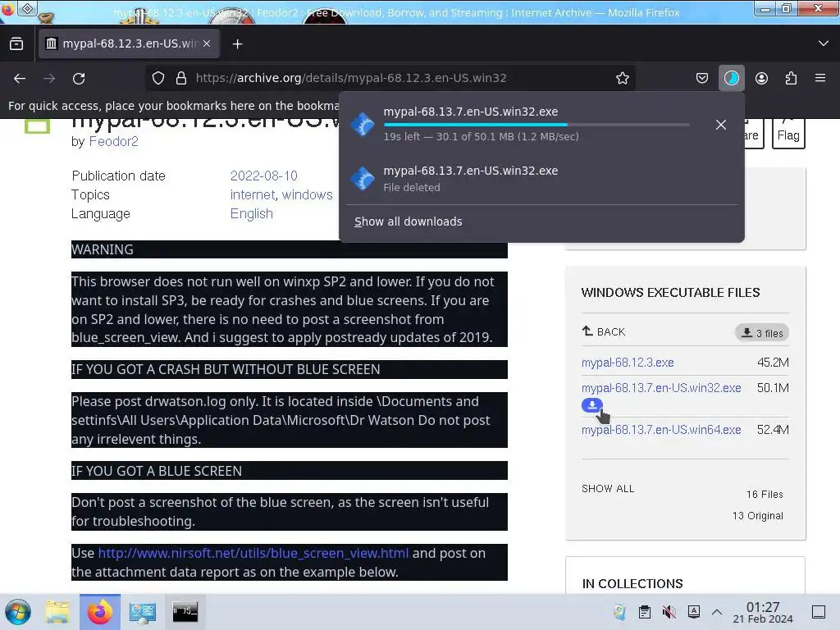Save page to Pocket icon
The height and width of the screenshot is (630, 840).
[702, 78]
